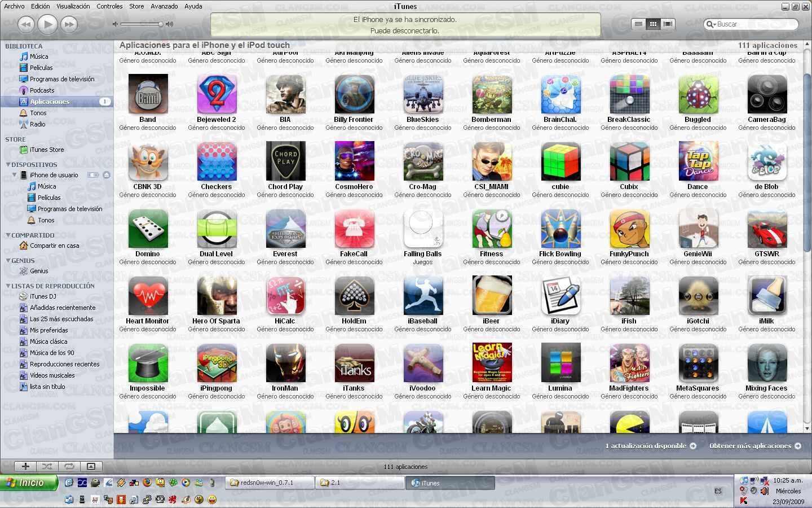Screen dimensions: 812x508
Task: Select the Checkers app icon
Action: (x=217, y=161)
